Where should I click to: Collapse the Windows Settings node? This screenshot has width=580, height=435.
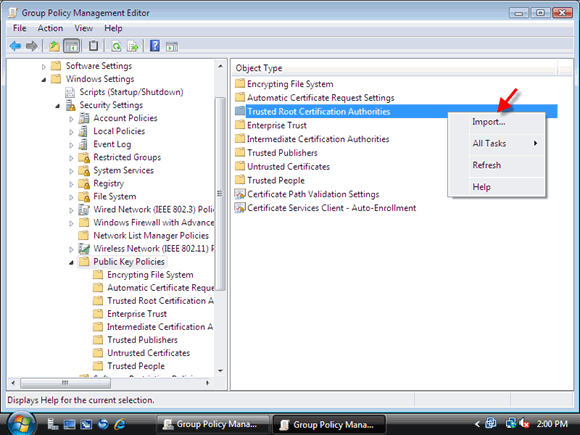(44, 80)
